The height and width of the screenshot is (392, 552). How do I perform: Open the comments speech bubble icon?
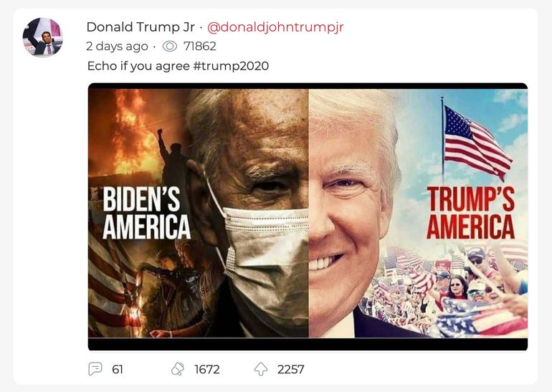(95, 369)
